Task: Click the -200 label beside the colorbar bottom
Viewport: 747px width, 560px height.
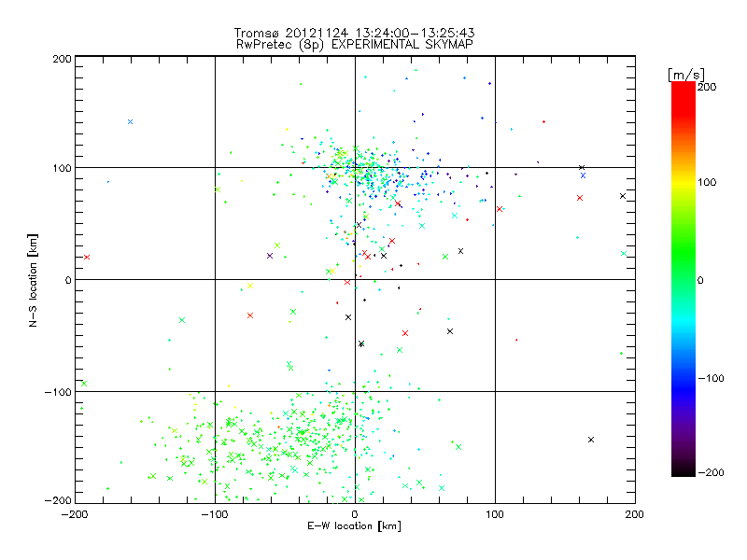Action: click(x=711, y=472)
